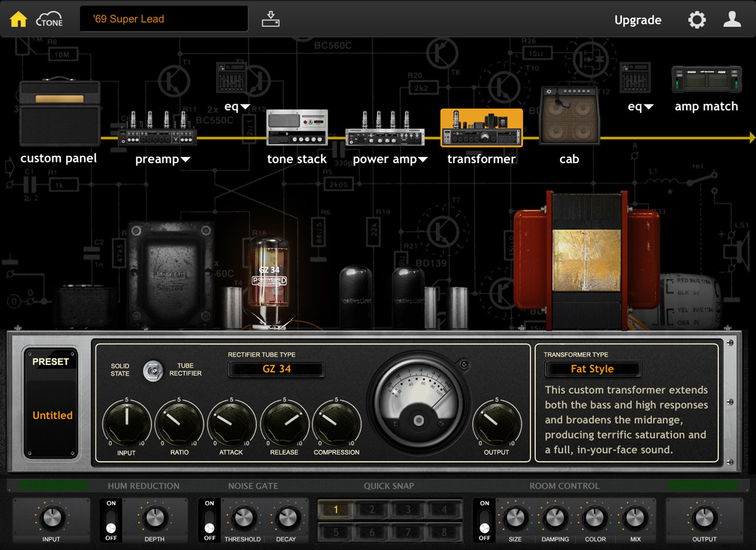The width and height of the screenshot is (756, 550).
Task: Click the transformer panel OUTPUT knob
Action: coord(496,423)
